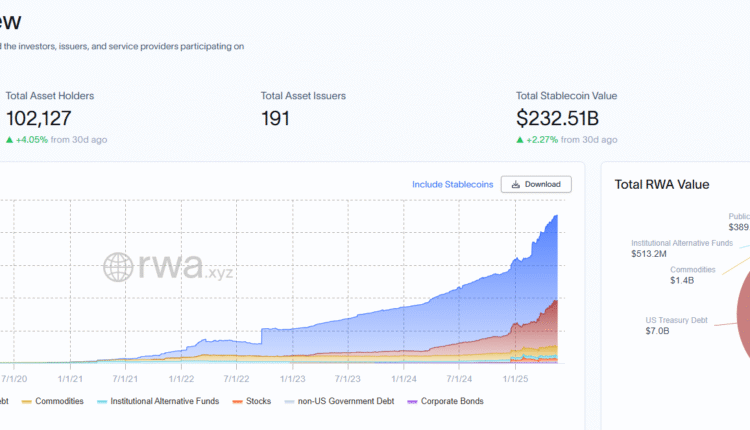This screenshot has height=430, width=750.
Task: Click the Total RWA Value heading
Action: point(662,184)
